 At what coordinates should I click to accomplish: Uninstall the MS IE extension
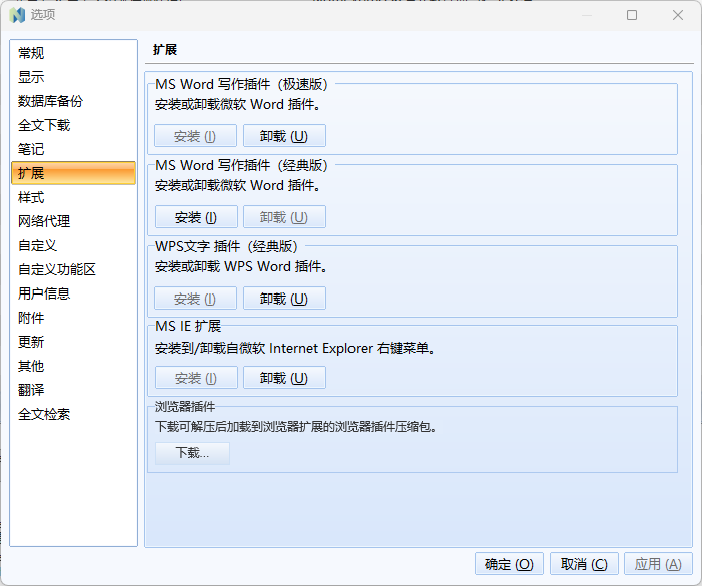pyautogui.click(x=284, y=378)
